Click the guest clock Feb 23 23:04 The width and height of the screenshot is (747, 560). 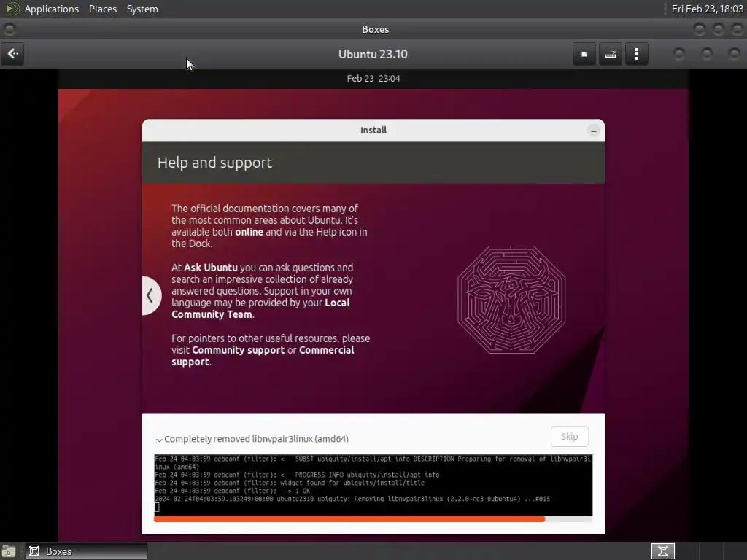373,79
